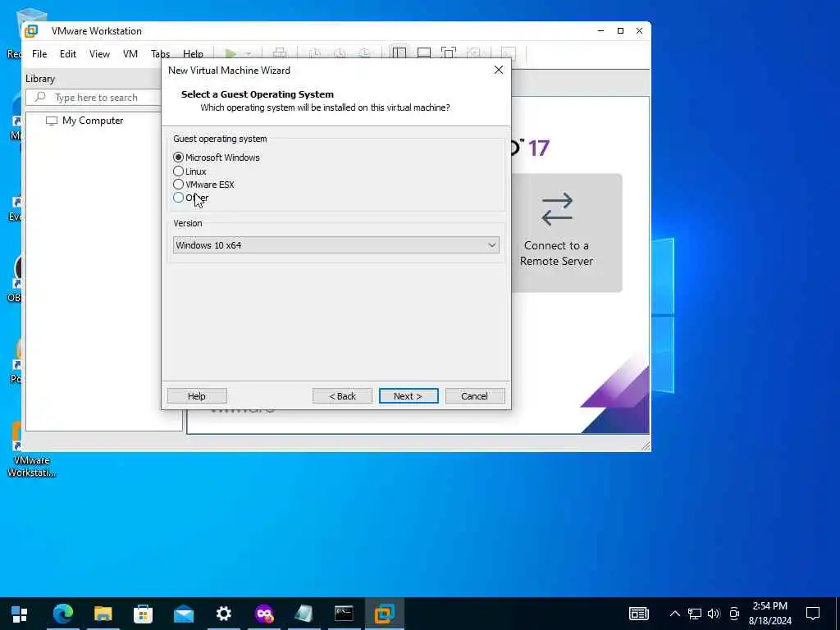
Task: Cancel the New Virtual Machine Wizard
Action: (x=475, y=396)
